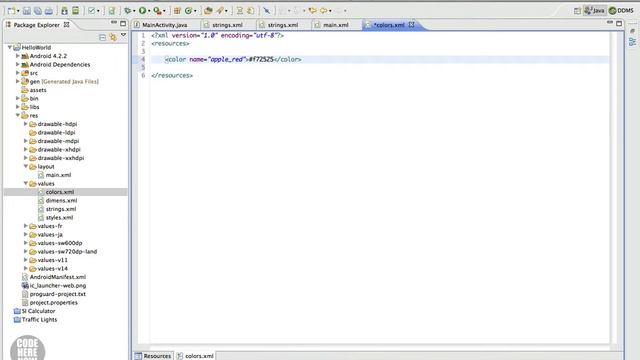Click the Open Perspective icon
The image size is (640, 360).
pyautogui.click(x=577, y=11)
